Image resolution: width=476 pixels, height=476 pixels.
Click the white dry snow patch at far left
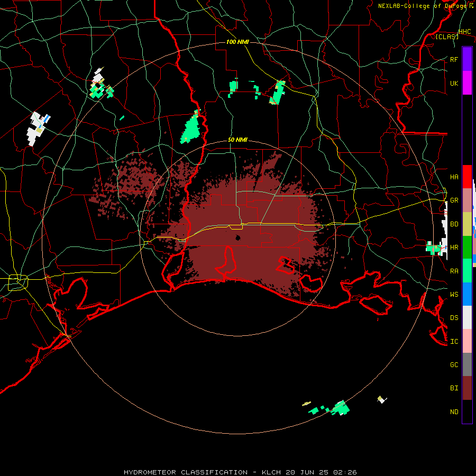pyautogui.click(x=37, y=129)
